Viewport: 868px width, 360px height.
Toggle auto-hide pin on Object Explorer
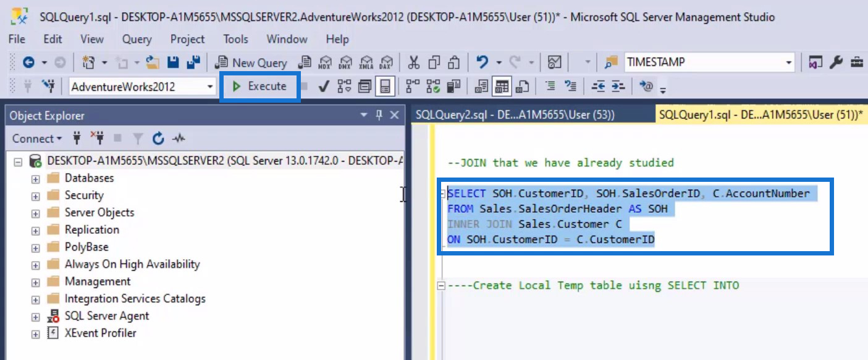click(379, 115)
